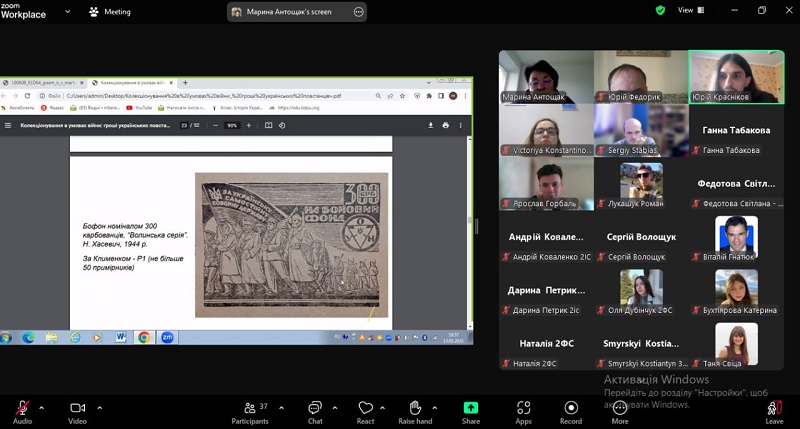Viewport: 800px width, 429px height.
Task: Click PDF zoom percentage field
Action: click(232, 125)
